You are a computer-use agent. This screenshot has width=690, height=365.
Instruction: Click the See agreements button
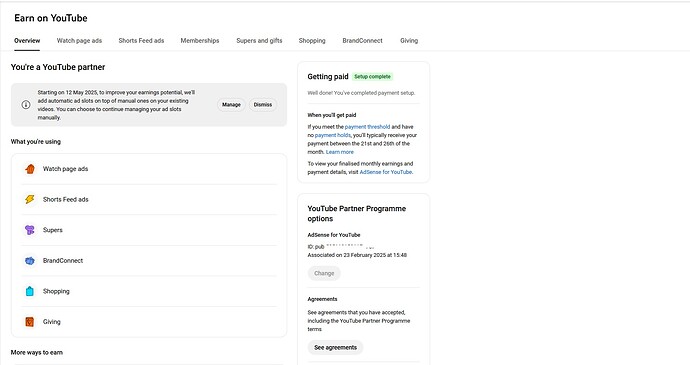(335, 347)
